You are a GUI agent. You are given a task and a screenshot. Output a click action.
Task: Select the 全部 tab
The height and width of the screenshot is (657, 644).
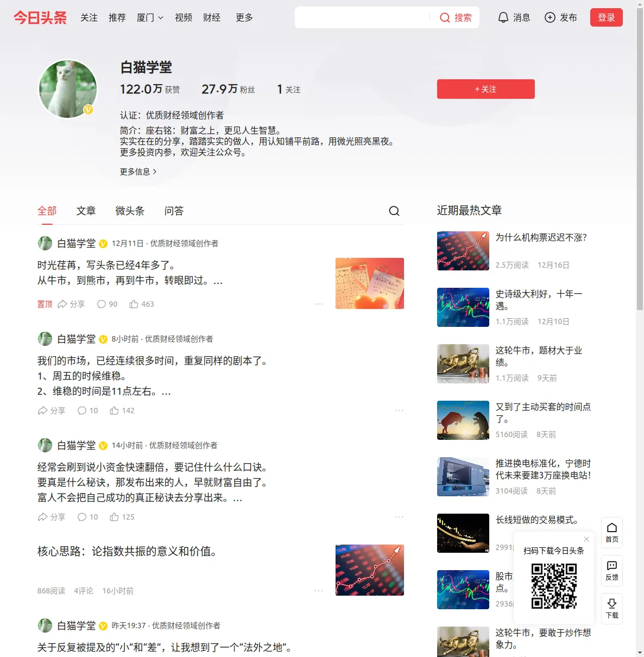pos(47,211)
